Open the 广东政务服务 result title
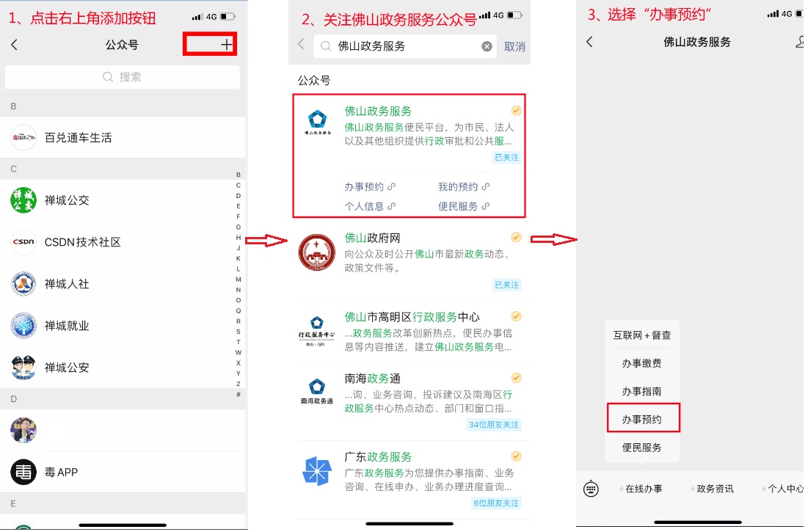 (x=378, y=456)
